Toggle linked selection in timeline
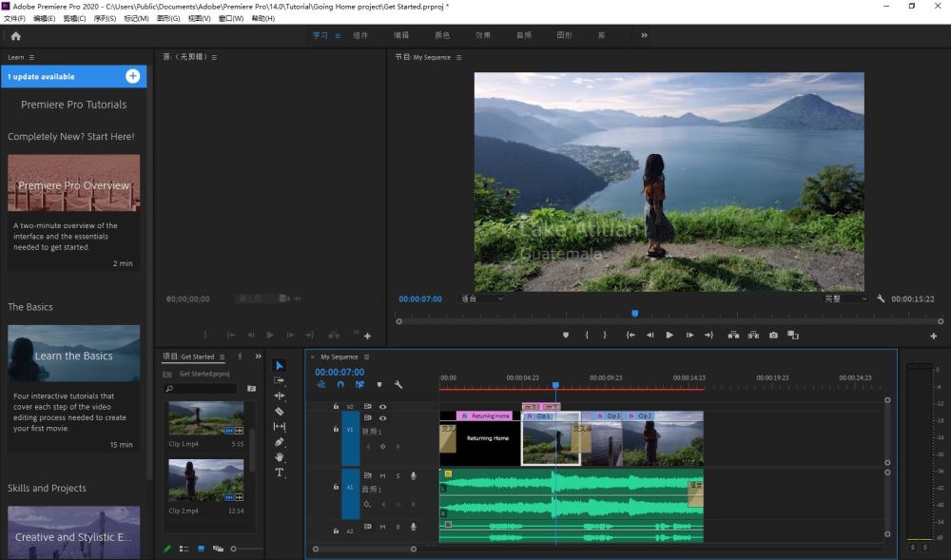The image size is (951, 560). point(359,385)
